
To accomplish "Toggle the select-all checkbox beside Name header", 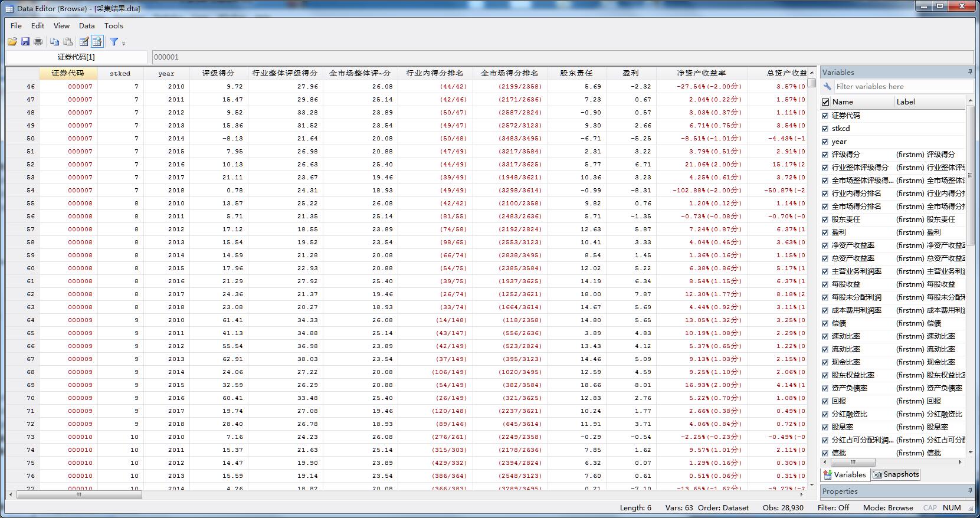I will pyautogui.click(x=825, y=102).
